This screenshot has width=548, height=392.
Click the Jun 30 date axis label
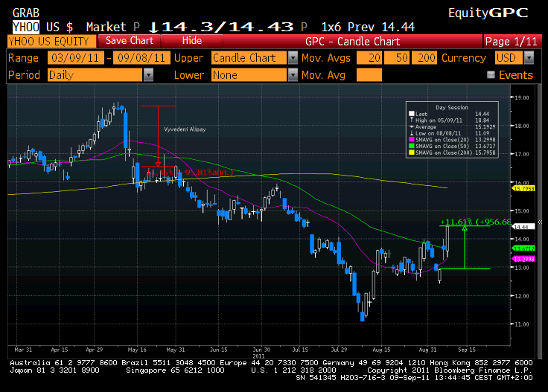261,350
